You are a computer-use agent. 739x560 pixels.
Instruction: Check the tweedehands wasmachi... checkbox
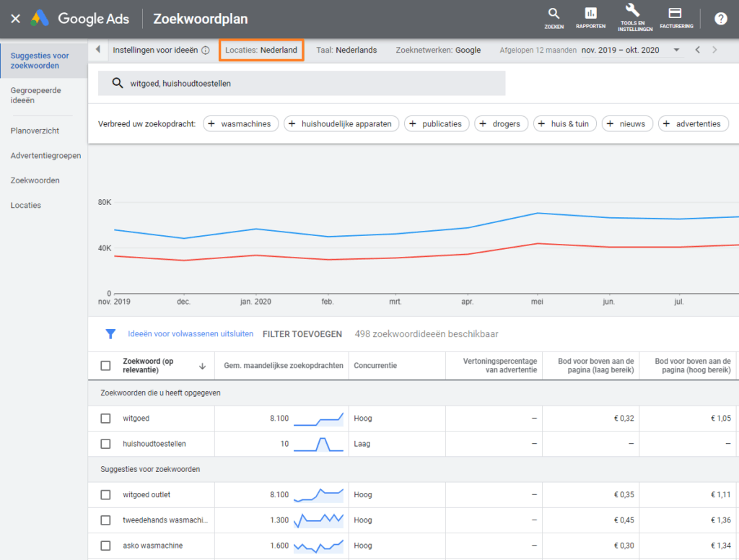pyautogui.click(x=105, y=520)
